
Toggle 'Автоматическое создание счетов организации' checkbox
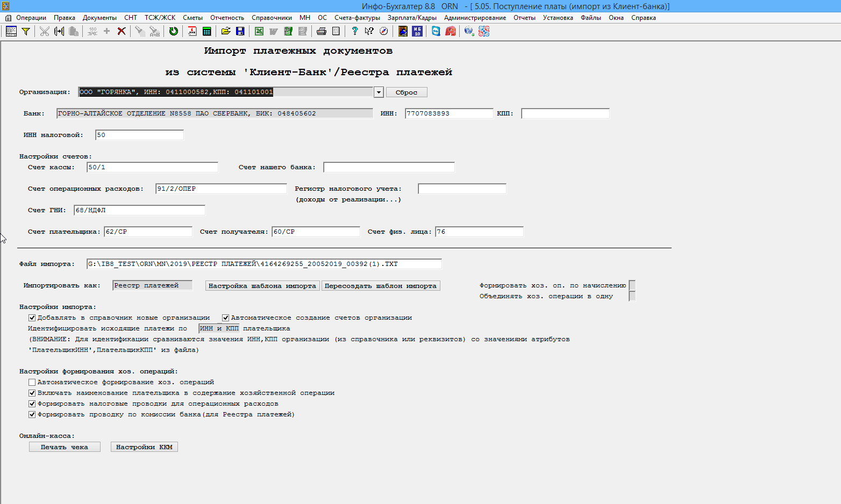coord(225,318)
